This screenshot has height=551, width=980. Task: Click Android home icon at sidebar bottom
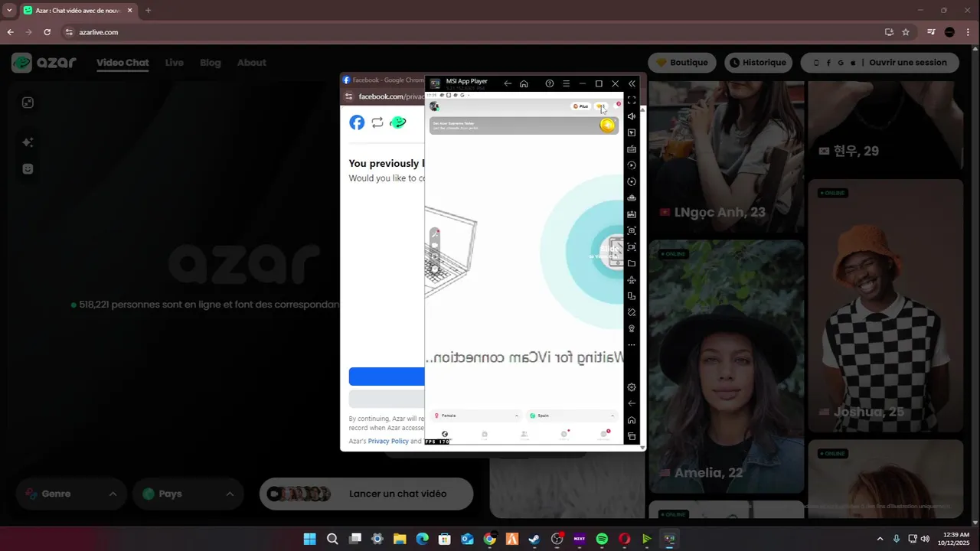click(632, 420)
